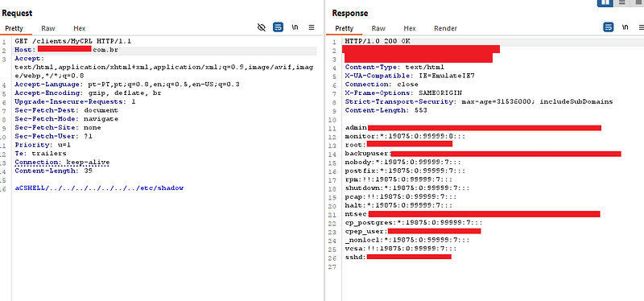The width and height of the screenshot is (644, 301).
Task: Click the nobody shadow entry line
Action: (403, 162)
